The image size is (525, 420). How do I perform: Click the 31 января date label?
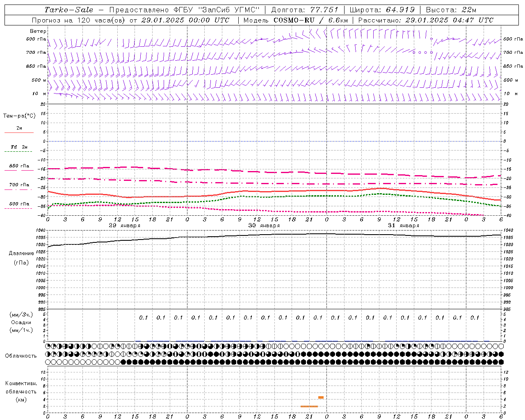404,226
